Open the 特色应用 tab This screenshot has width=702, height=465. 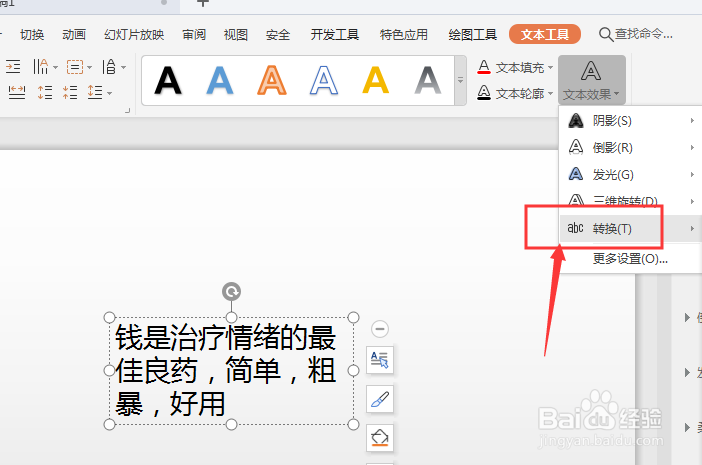[403, 34]
